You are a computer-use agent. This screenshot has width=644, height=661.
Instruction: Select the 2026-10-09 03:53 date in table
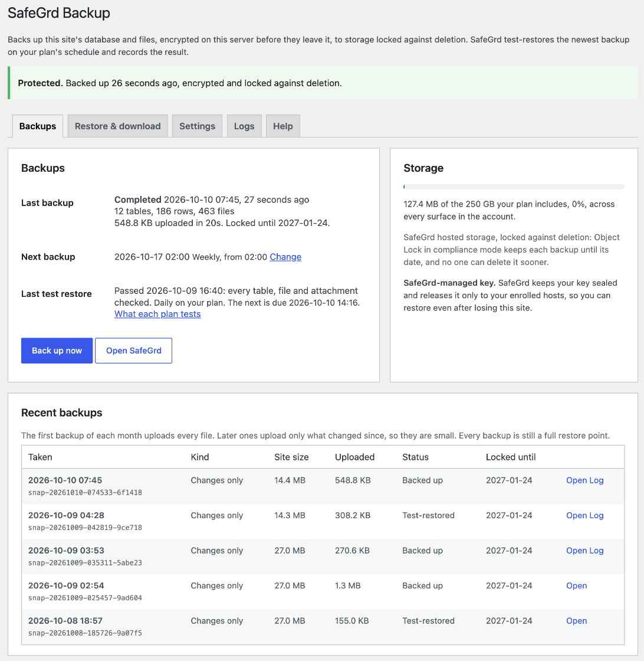pos(66,550)
